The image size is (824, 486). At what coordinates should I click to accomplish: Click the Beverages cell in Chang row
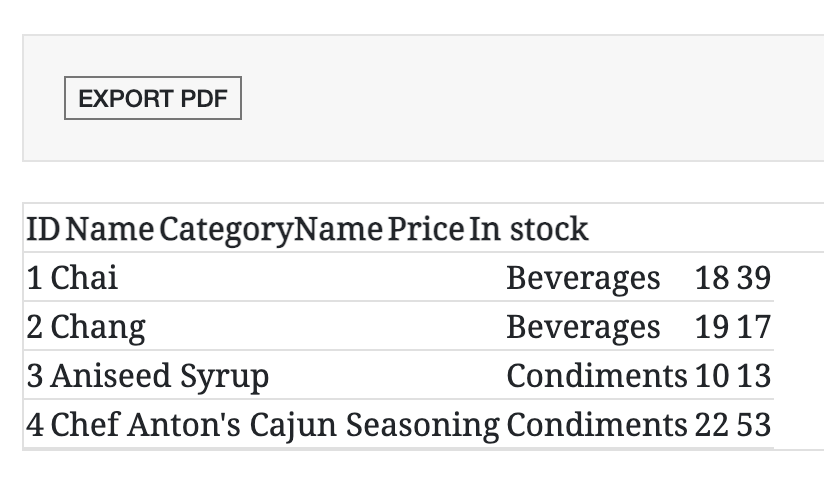pyautogui.click(x=583, y=327)
